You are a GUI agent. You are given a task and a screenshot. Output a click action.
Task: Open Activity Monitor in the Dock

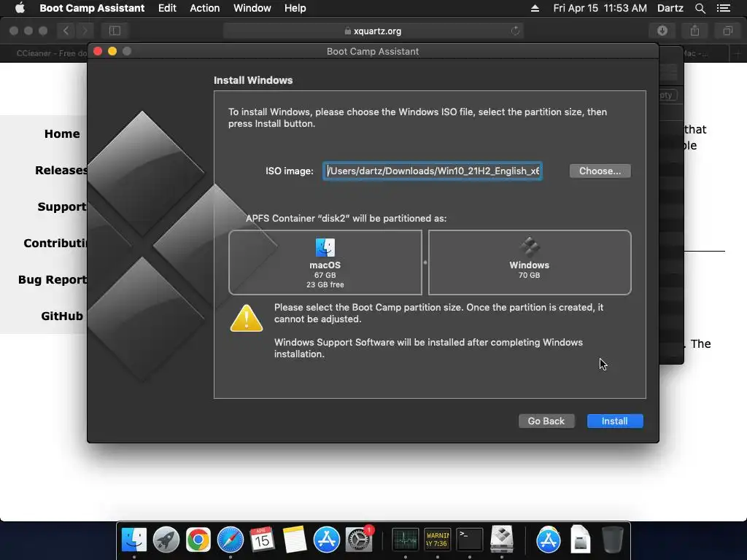pyautogui.click(x=406, y=540)
